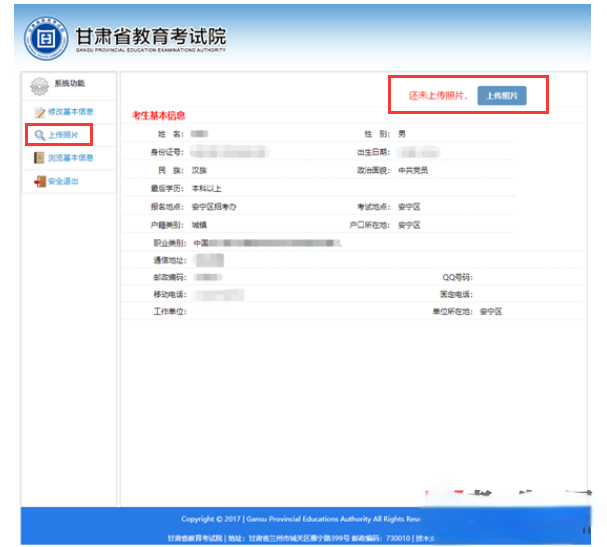
Task: Click the pencil icon for 修改基本信息
Action: [x=39, y=112]
